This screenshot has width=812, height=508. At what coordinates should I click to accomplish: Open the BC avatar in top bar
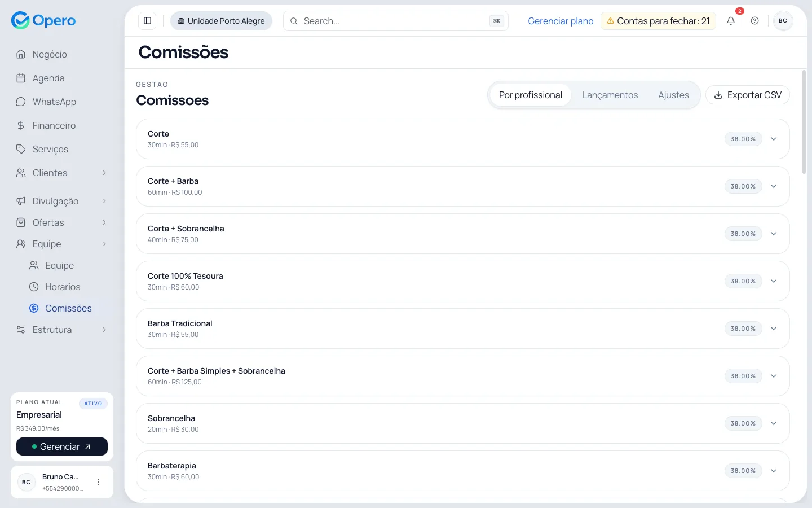[783, 21]
